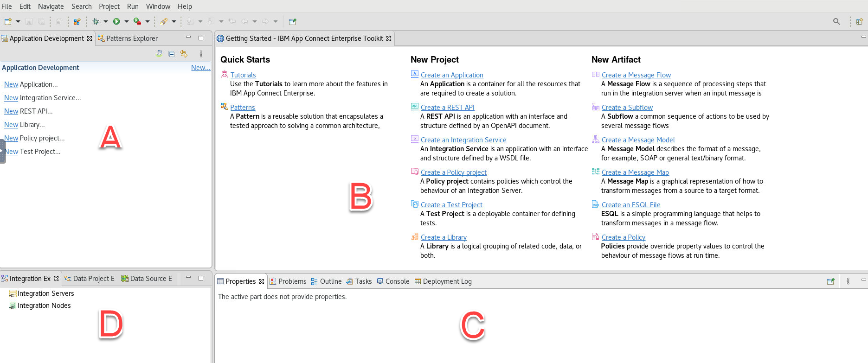Open the Navigate menu
The height and width of the screenshot is (363, 868).
click(x=51, y=6)
